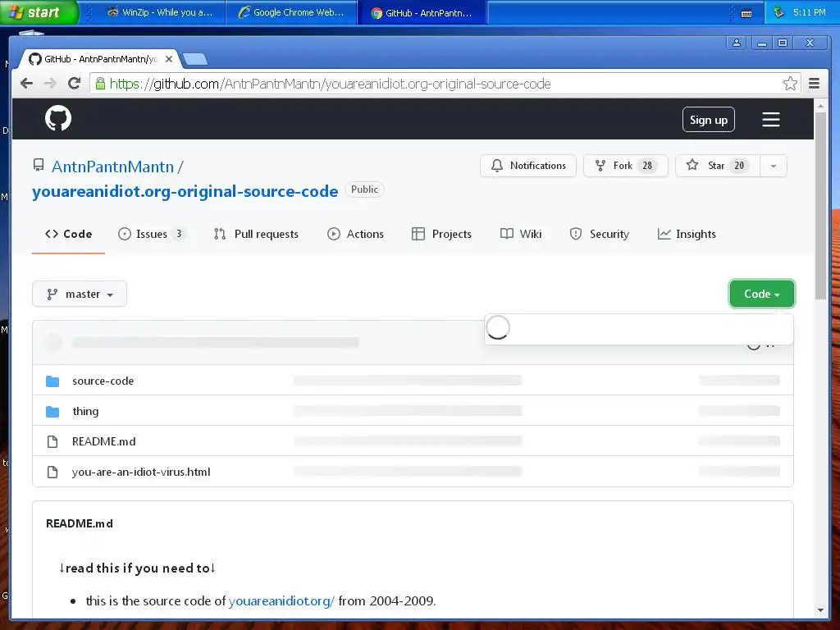
Task: Reload the page with the refresh icon
Action: pos(74,83)
